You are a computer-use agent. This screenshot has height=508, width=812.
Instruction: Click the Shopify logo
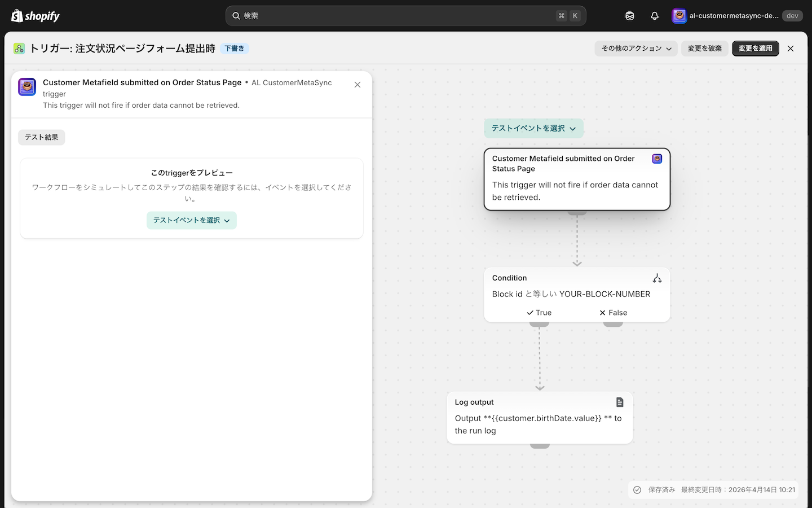pyautogui.click(x=36, y=16)
